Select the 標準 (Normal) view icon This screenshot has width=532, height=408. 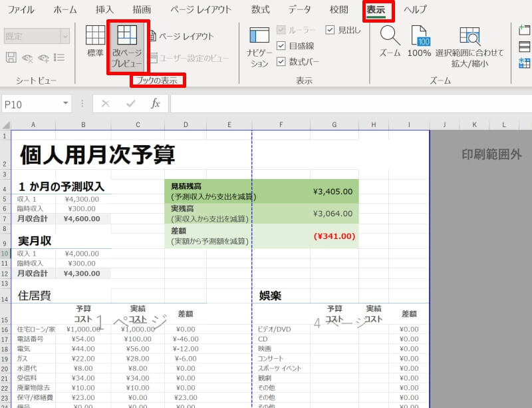pos(95,41)
